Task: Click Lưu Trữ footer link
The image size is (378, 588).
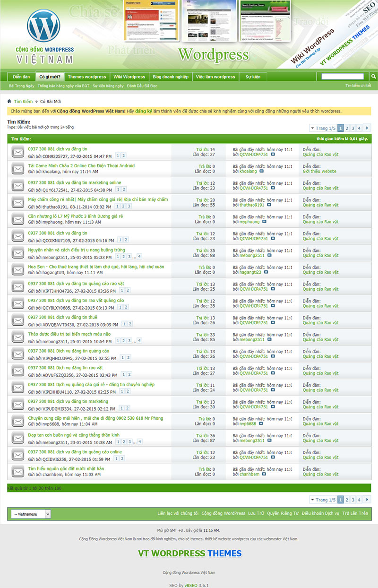Action: (256, 513)
